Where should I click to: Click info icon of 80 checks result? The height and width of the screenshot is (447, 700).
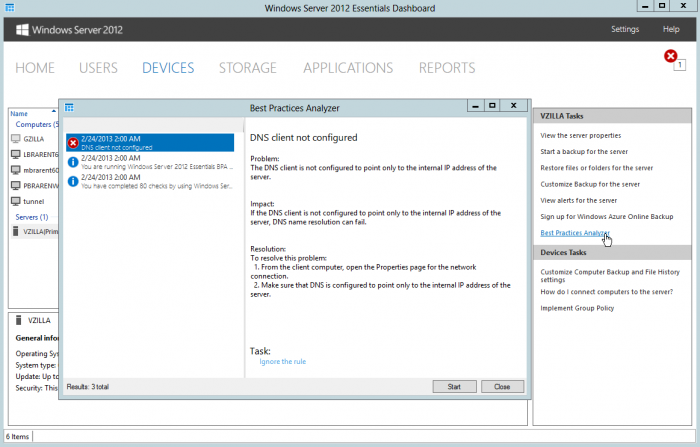(x=73, y=181)
